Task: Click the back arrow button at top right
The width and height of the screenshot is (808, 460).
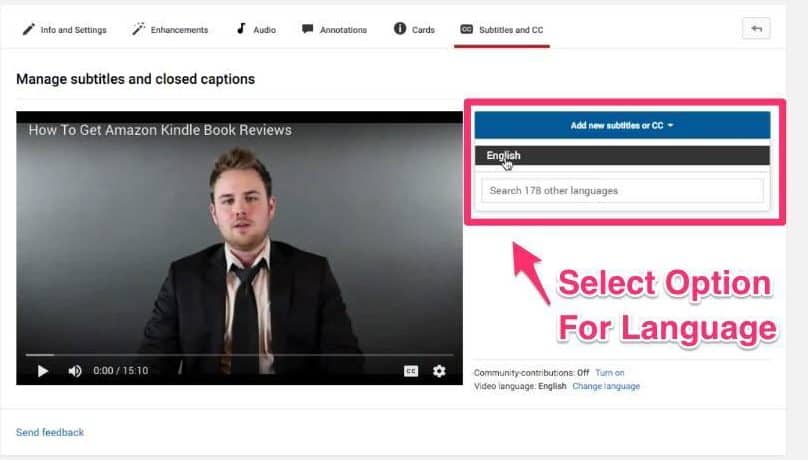Action: tap(756, 29)
